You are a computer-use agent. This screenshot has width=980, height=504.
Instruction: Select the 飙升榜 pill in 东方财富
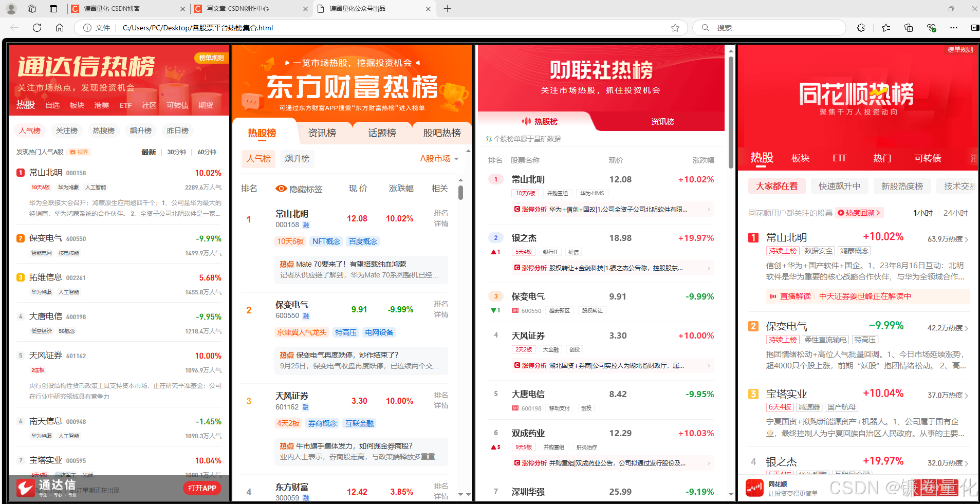click(298, 159)
